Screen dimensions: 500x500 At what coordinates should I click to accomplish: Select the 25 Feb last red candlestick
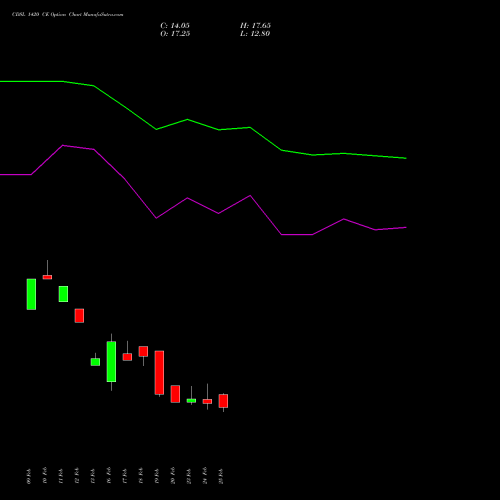[x=223, y=401]
